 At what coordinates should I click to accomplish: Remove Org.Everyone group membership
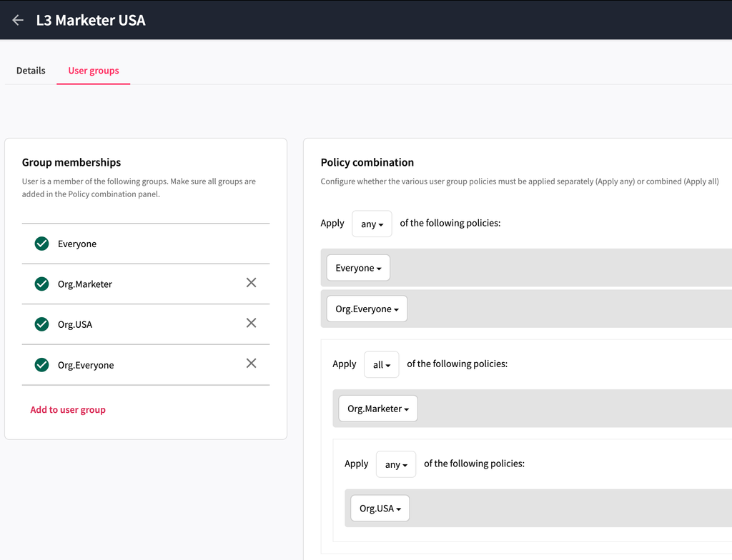(251, 364)
